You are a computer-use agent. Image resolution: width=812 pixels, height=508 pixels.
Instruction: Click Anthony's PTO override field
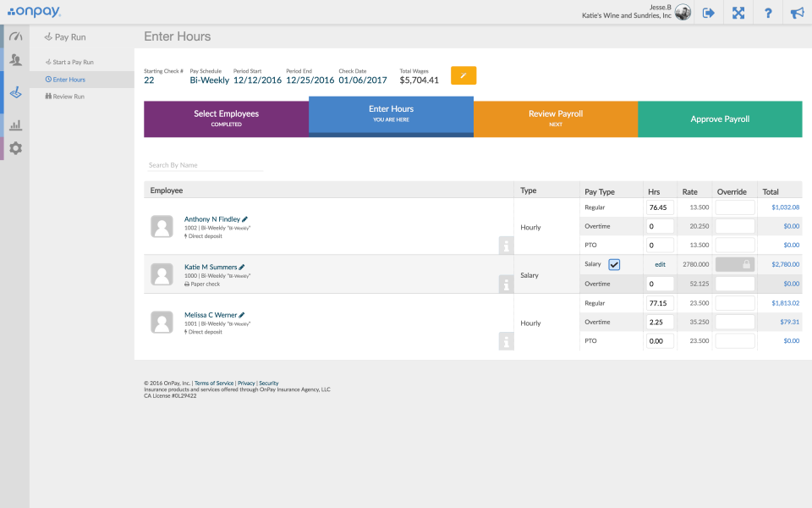735,246
